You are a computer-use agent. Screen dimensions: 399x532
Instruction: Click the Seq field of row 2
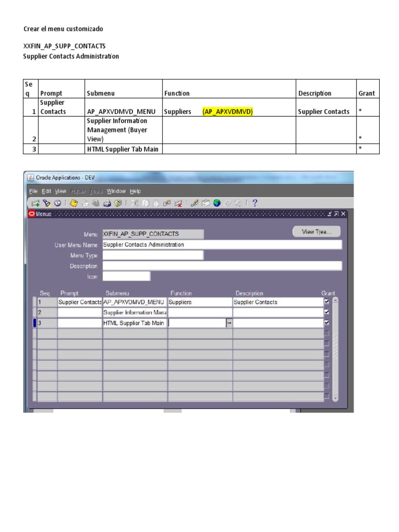pos(47,312)
